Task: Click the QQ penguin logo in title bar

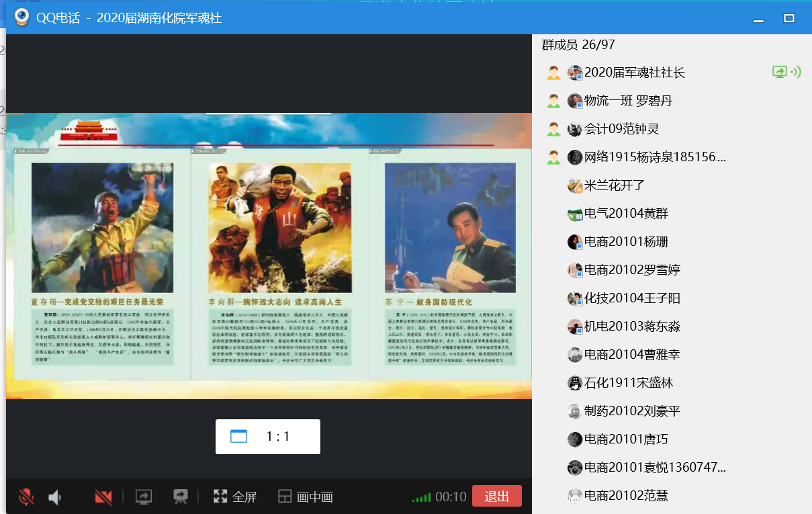Action: tap(22, 17)
